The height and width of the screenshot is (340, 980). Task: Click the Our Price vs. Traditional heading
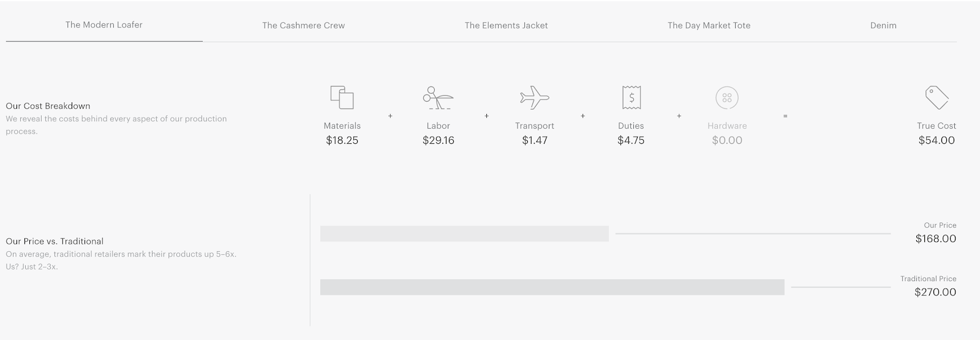click(55, 241)
